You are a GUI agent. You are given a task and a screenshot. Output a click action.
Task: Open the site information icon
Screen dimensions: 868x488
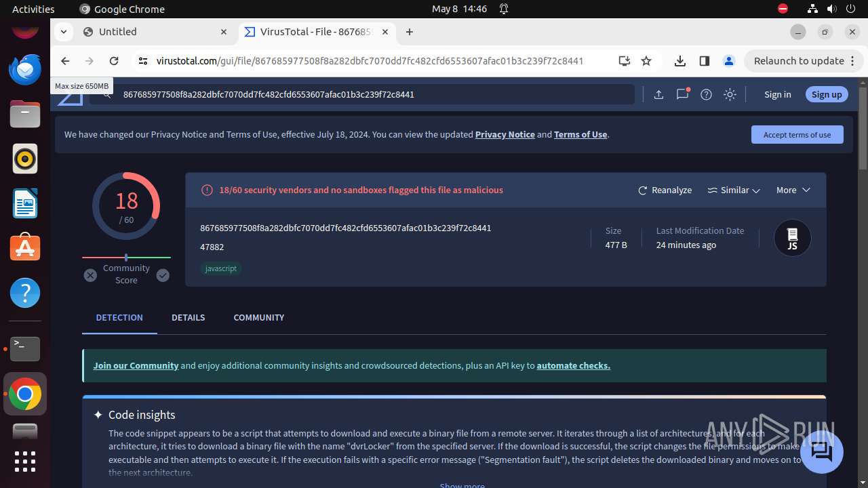142,61
